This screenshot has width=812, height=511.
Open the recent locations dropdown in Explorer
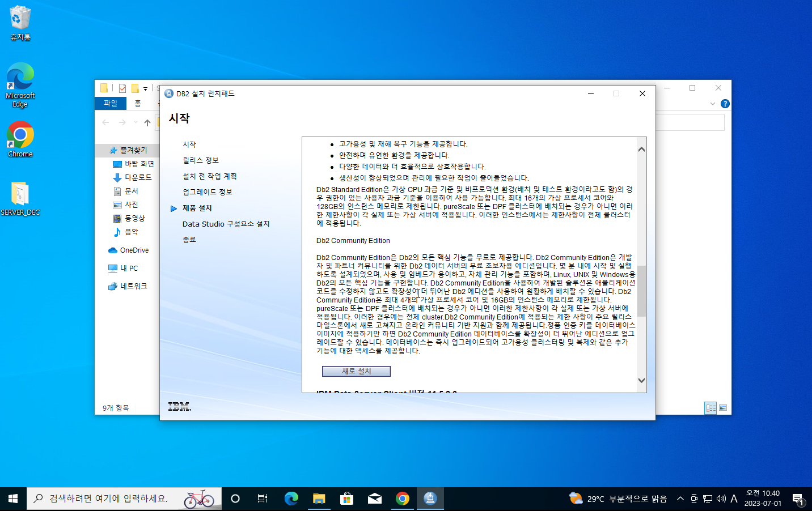click(136, 122)
